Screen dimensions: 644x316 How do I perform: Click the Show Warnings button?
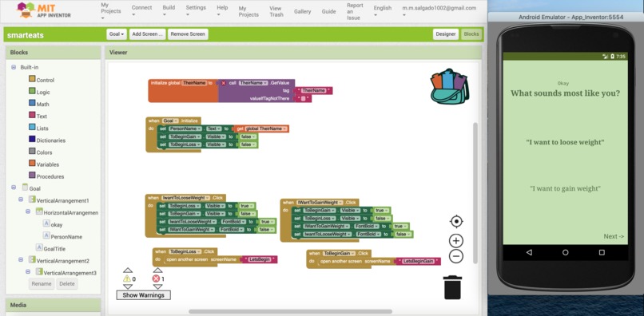143,295
